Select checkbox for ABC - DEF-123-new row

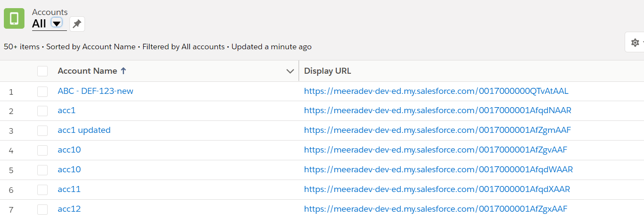pyautogui.click(x=42, y=91)
